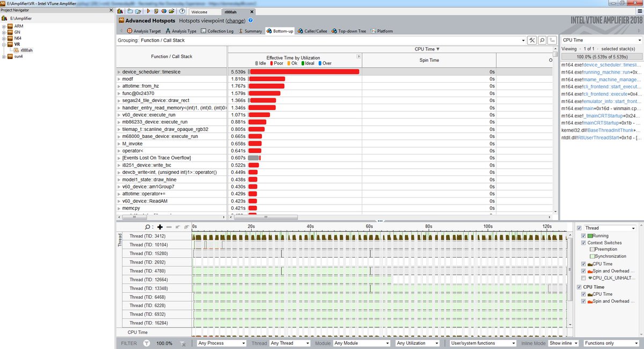Screen dimensions: 644x349
Task: Open the Any Thread filter dropdown
Action: [x=290, y=343]
